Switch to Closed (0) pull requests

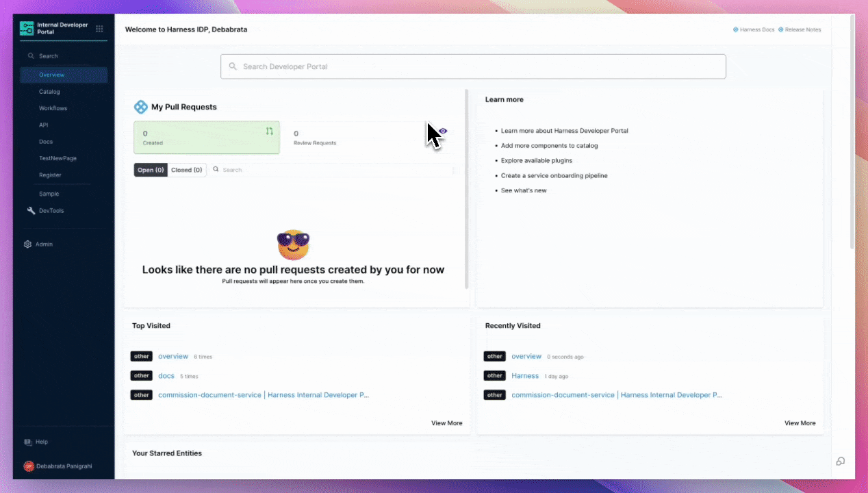186,170
